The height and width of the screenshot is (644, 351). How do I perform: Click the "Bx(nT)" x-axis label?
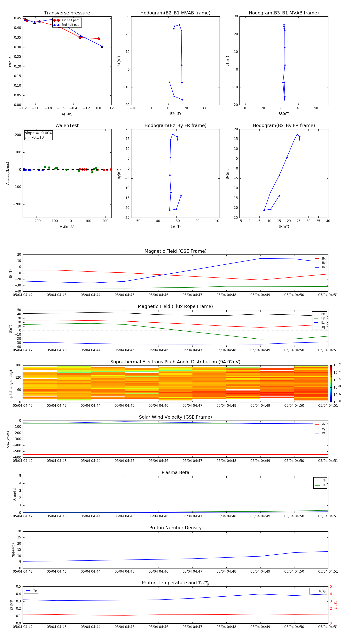(x=284, y=227)
